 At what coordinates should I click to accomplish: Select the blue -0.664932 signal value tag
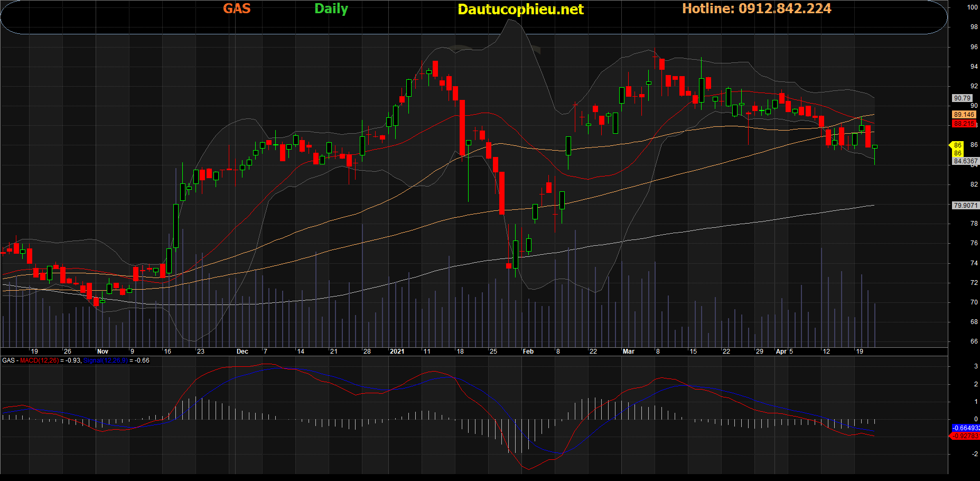(x=965, y=428)
